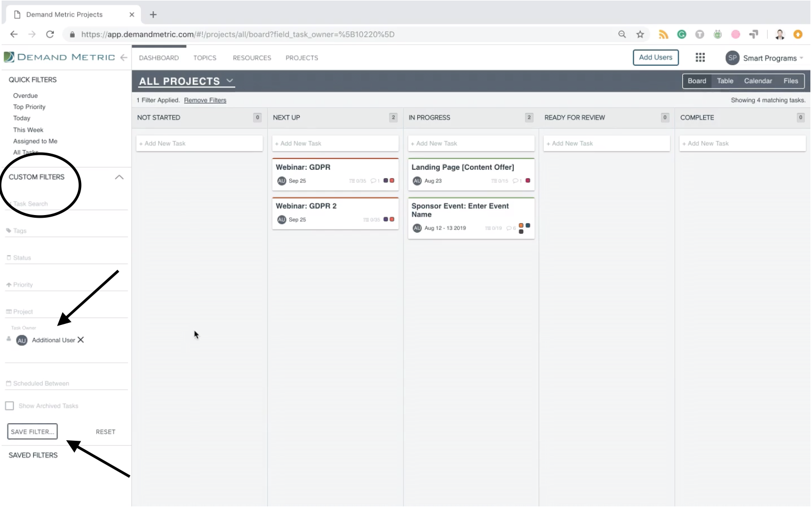The height and width of the screenshot is (508, 812).
Task: Click the pink circle extension icon
Action: (x=736, y=34)
